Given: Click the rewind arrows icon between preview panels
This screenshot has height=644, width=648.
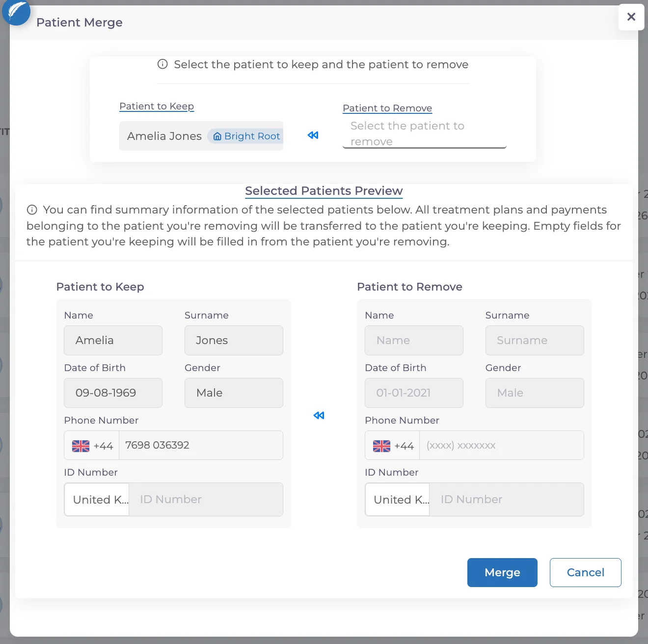Looking at the screenshot, I should 319,415.
